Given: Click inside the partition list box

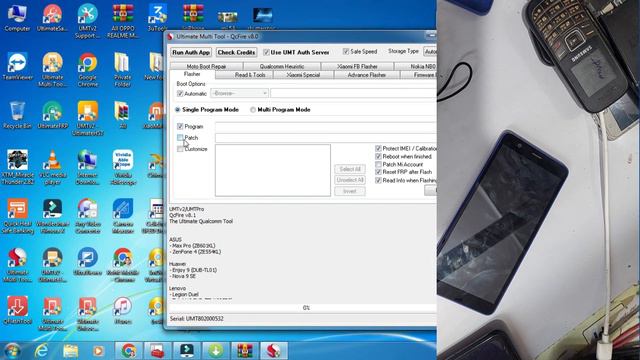Looking at the screenshot, I should click(273, 170).
